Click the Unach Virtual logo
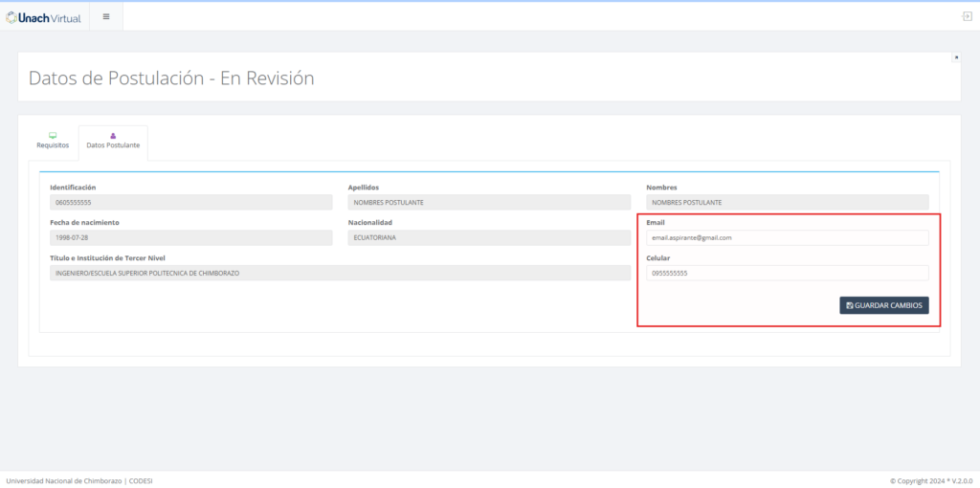Image resolution: width=980 pixels, height=488 pixels. tap(44, 17)
